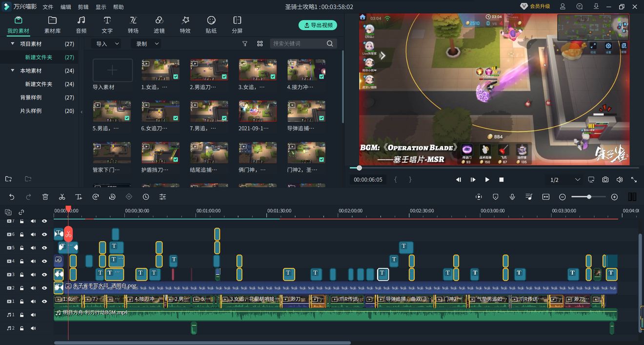
Task: Click the split scissors icon in the timeline toolbar
Action: pyautogui.click(x=62, y=197)
